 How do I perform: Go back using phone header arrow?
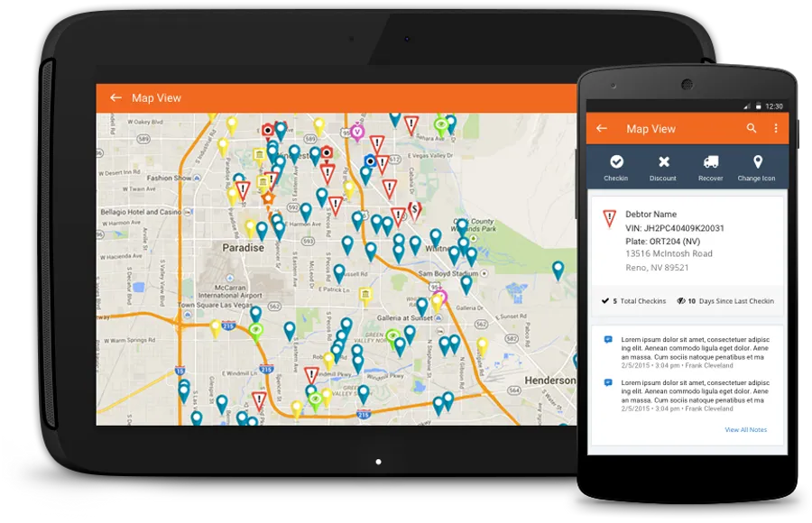[602, 128]
